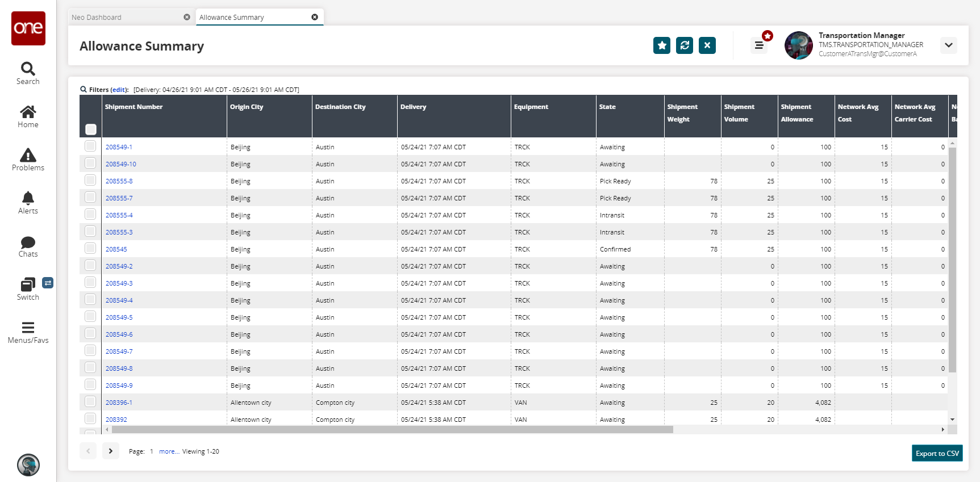Refresh the Allowance Summary report
Screen dimensions: 980x482
coord(685,45)
